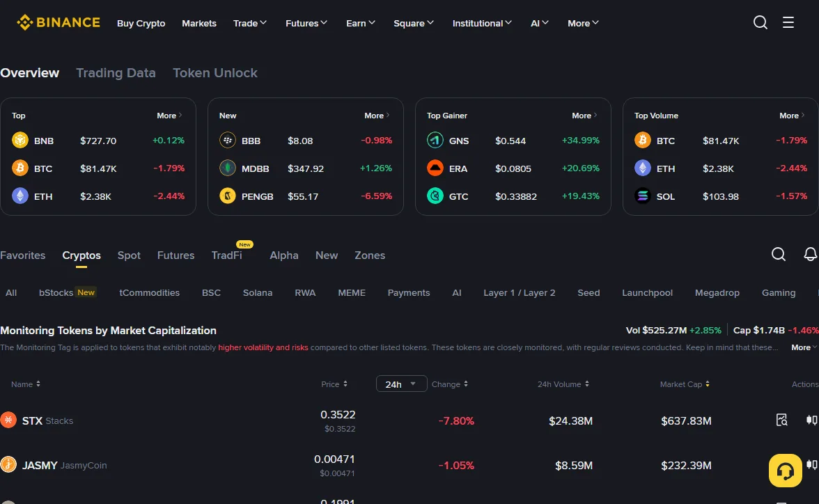This screenshot has width=819, height=504.
Task: Sort table by 24h Volume
Action: 563,384
